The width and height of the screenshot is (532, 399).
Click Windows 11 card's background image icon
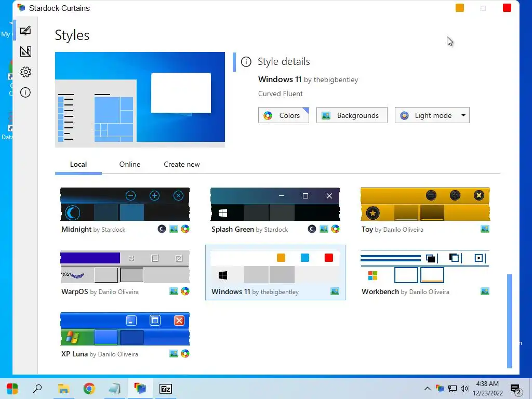[x=335, y=291]
